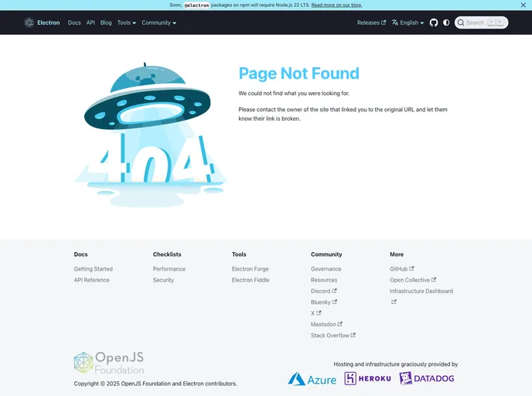Open Electron Forge footer link

(250, 268)
